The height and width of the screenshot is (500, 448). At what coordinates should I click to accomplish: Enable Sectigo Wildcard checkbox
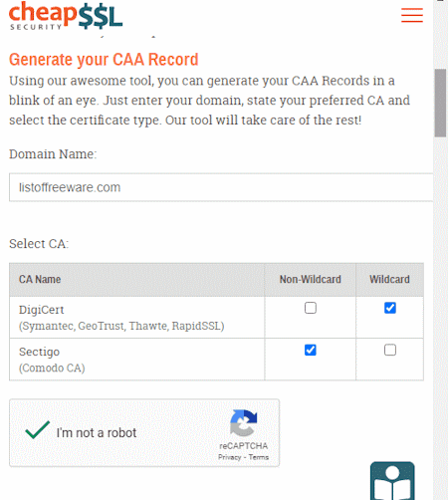[x=390, y=350]
